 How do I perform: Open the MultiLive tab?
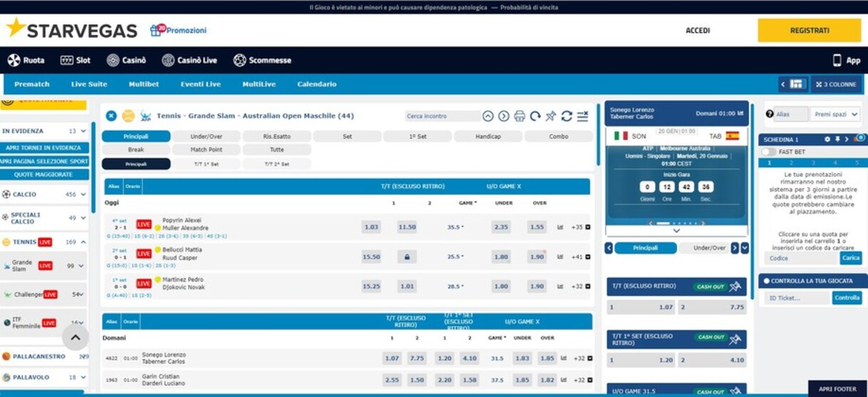[x=259, y=84]
